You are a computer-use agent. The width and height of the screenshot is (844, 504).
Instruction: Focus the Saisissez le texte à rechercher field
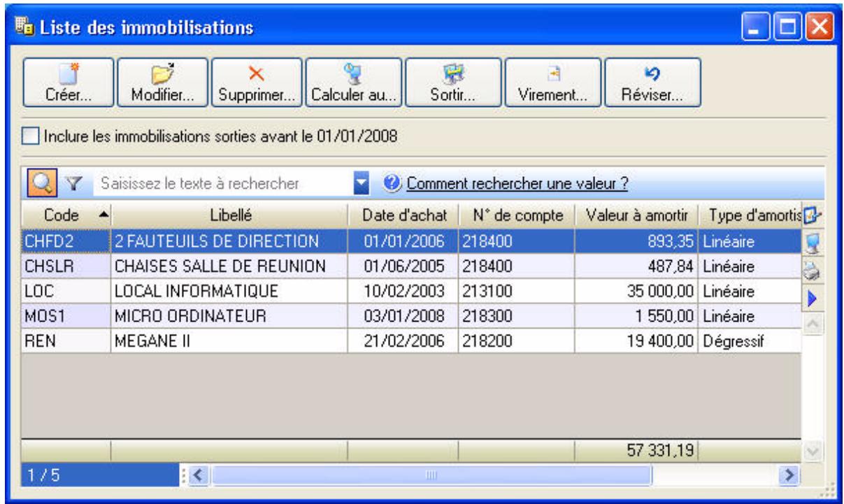[x=225, y=185]
